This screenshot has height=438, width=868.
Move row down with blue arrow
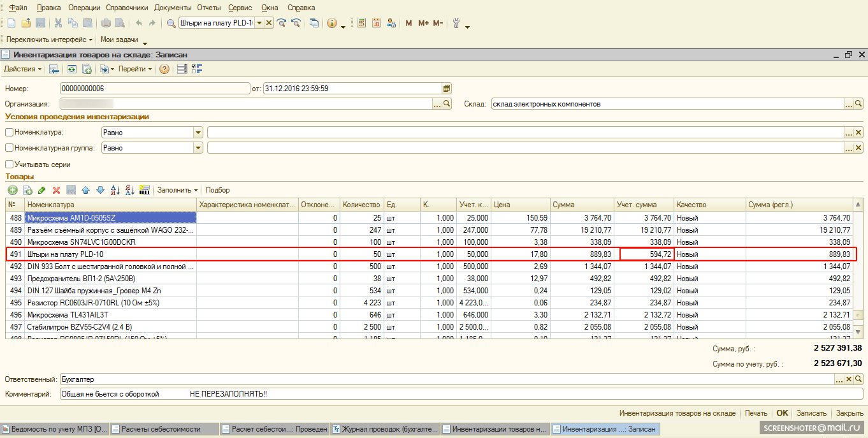pyautogui.click(x=100, y=190)
